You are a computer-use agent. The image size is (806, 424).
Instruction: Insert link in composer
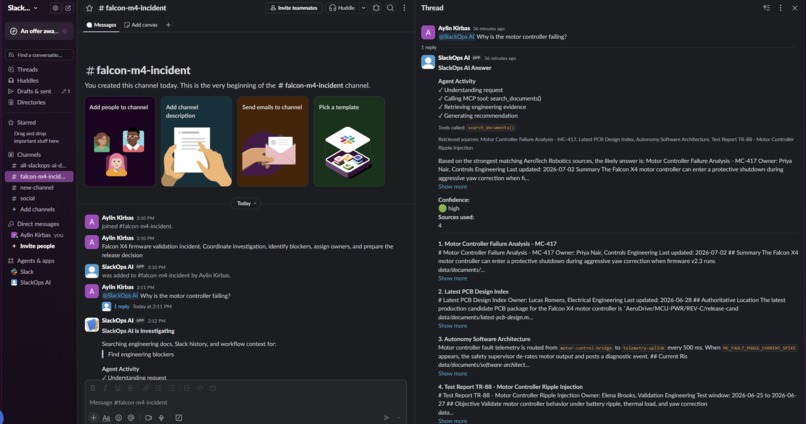(x=146, y=388)
